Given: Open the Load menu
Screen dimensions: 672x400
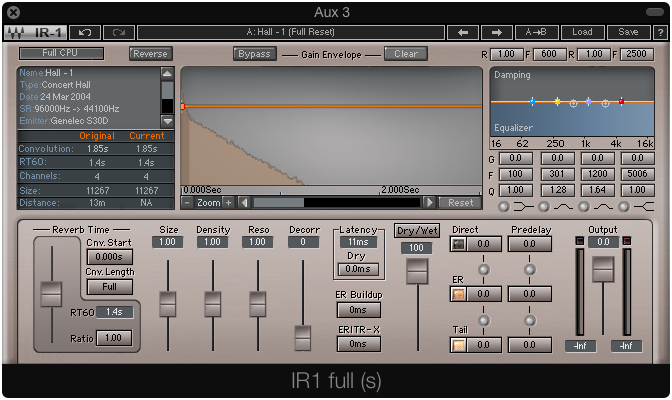Looking at the screenshot, I should (582, 32).
